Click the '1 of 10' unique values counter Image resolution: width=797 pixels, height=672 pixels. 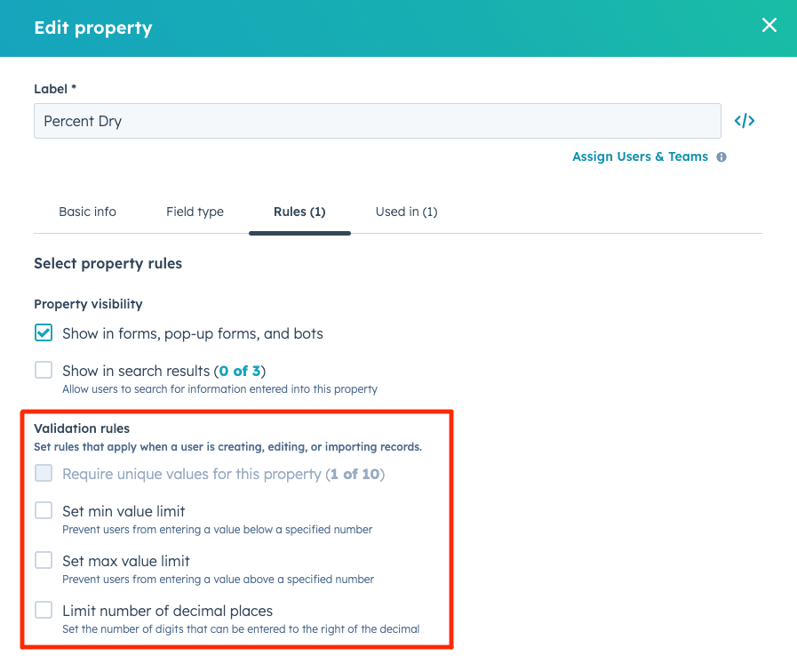point(354,474)
